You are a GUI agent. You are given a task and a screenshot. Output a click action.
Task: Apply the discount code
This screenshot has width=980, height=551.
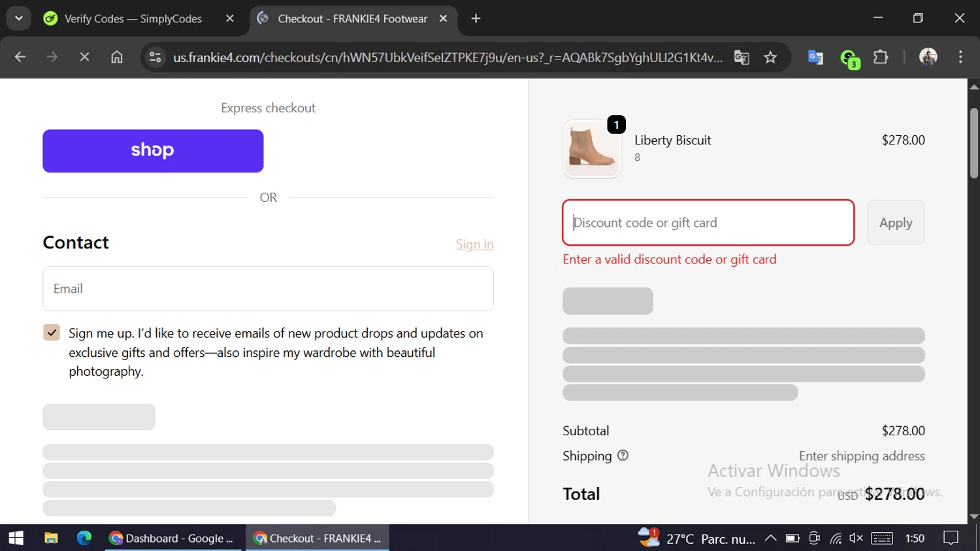(x=896, y=223)
